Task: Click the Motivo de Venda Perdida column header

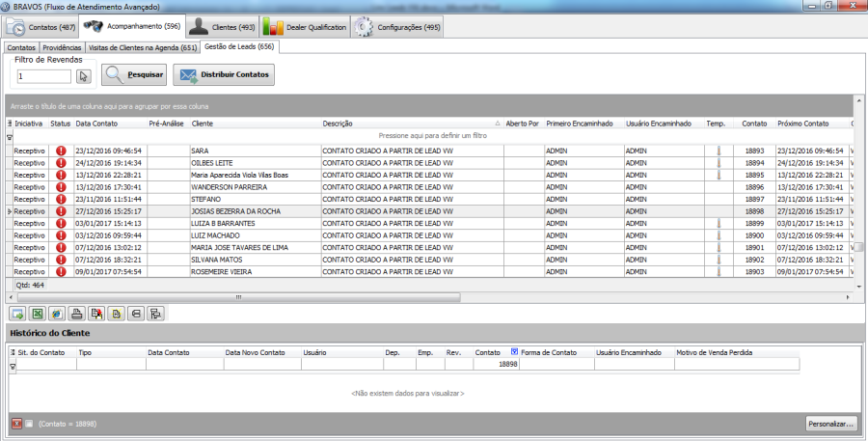Action: 736,352
